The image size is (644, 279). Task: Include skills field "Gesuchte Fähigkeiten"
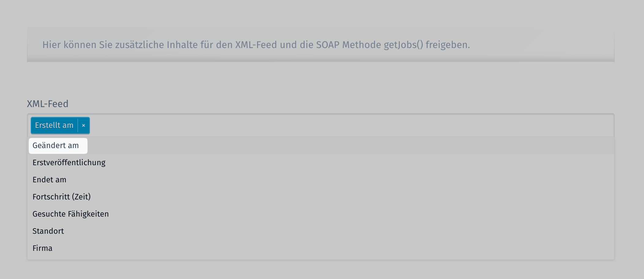tap(70, 214)
